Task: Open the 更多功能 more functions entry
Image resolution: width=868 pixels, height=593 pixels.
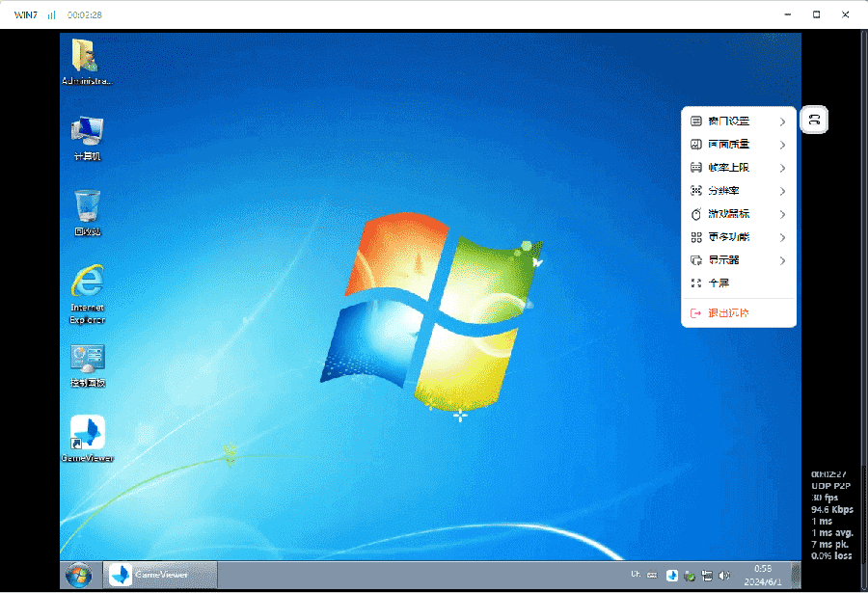Action: coord(739,237)
